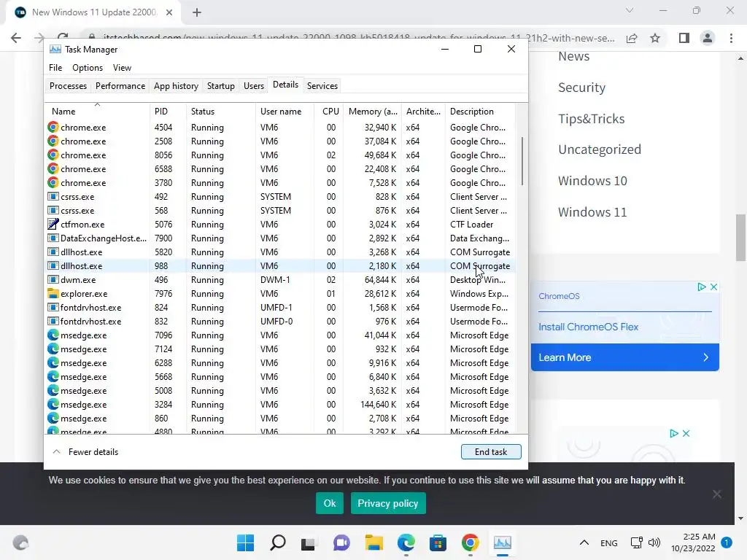Close the ChromeOS ad with X

pos(713,287)
